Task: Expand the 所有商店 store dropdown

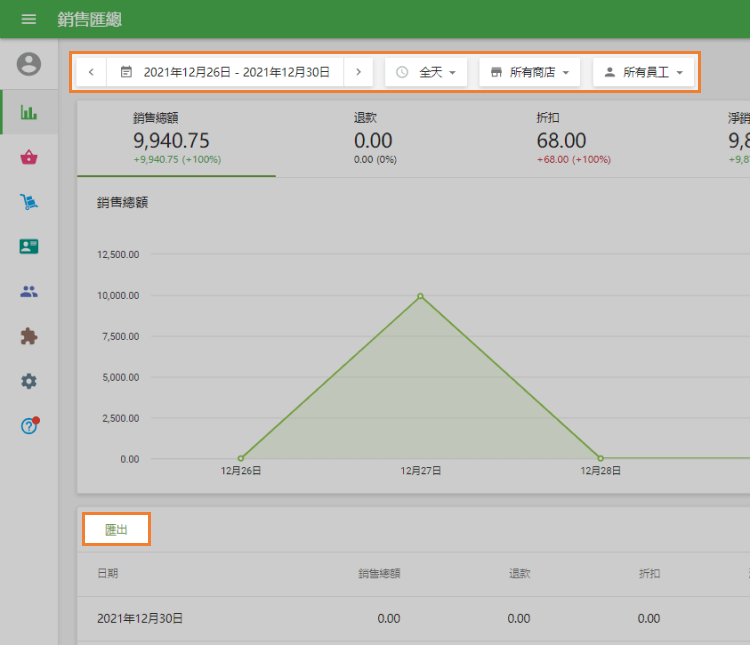Action: (530, 72)
